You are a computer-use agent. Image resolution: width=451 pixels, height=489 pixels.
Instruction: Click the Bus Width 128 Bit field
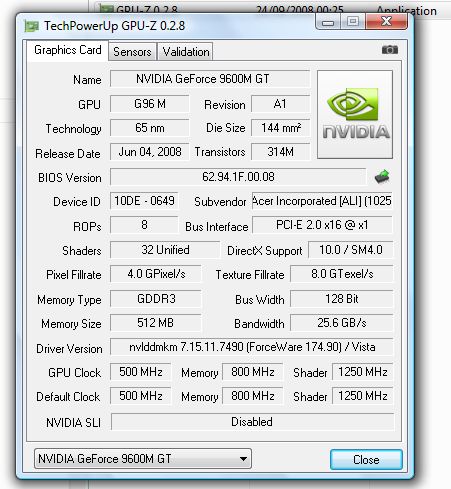coord(342,299)
